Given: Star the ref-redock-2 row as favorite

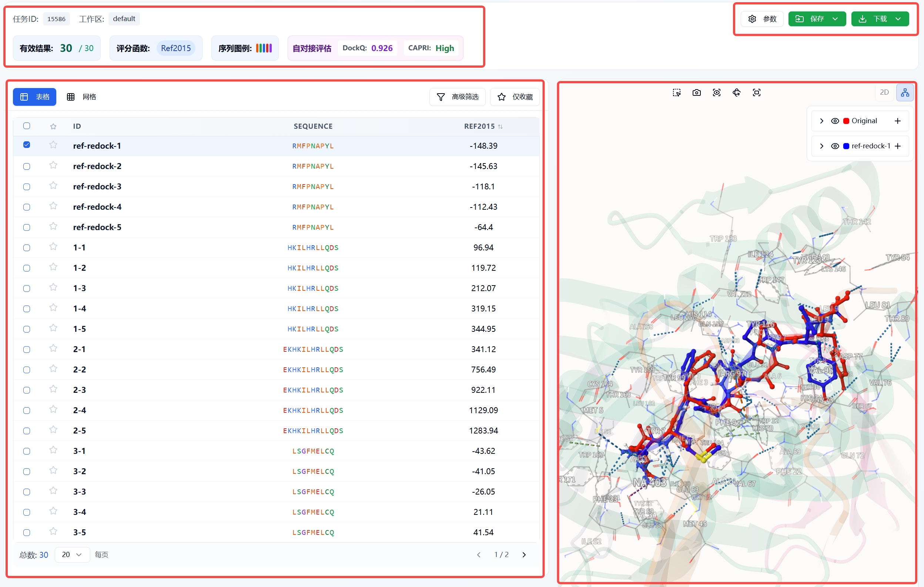Looking at the screenshot, I should pyautogui.click(x=53, y=166).
